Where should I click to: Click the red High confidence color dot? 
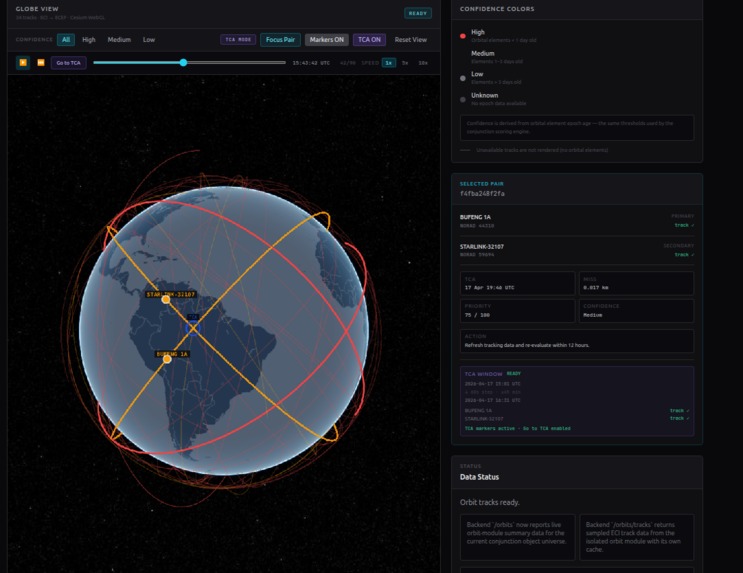point(463,36)
